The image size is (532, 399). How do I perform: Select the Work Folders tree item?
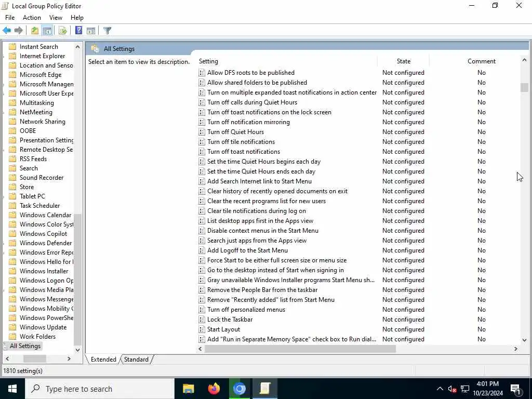[x=37, y=337]
